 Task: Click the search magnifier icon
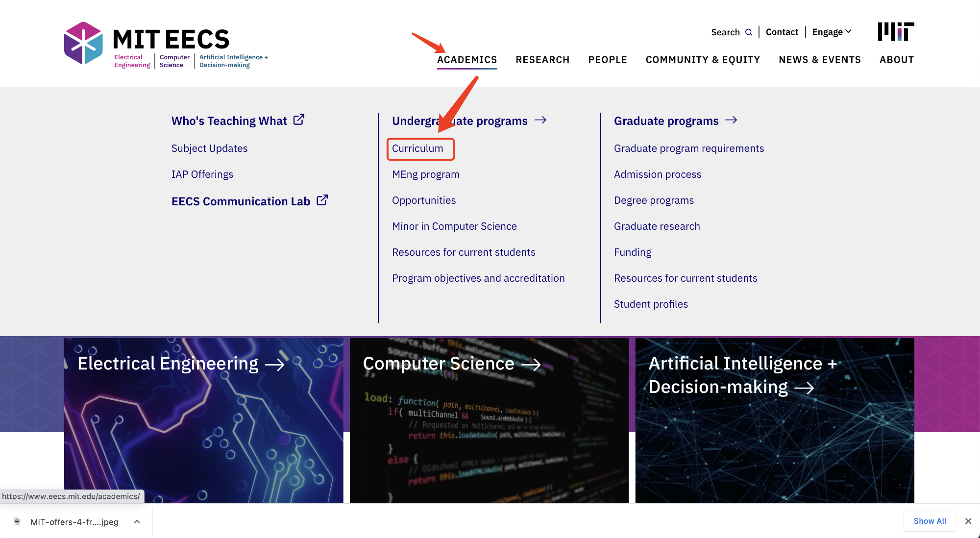[x=749, y=32]
